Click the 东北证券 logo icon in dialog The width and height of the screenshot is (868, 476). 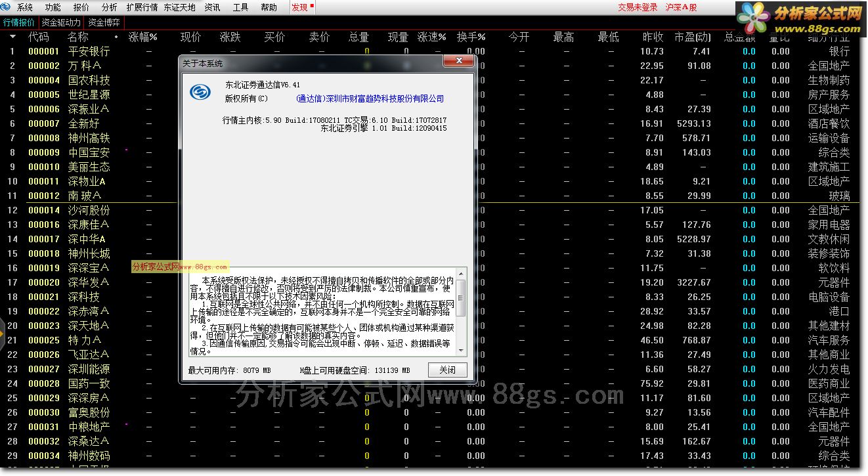click(200, 92)
